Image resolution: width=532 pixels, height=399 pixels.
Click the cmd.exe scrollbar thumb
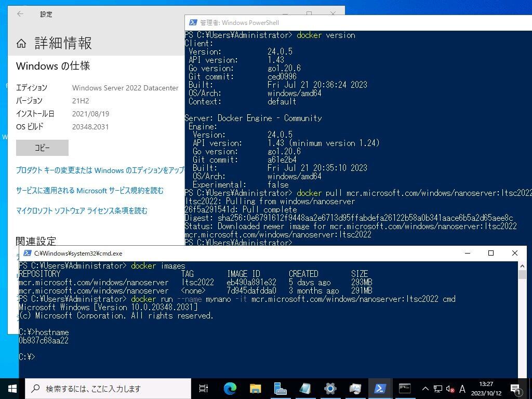pos(522,275)
